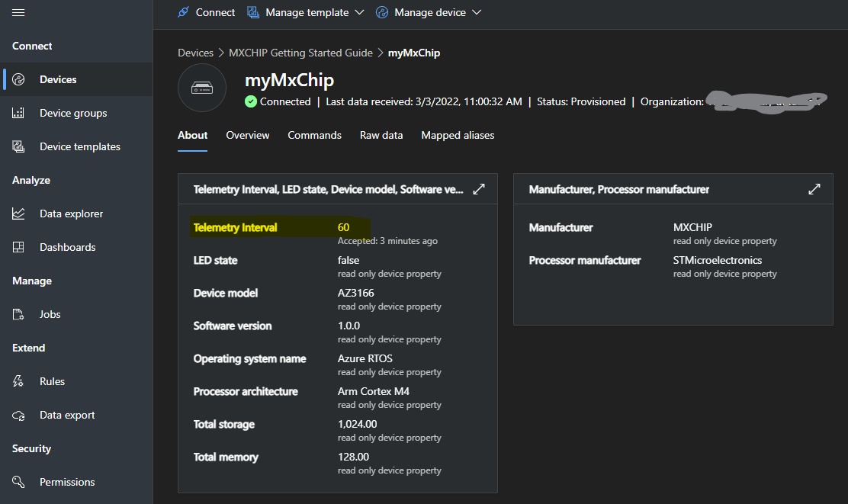
Task: Click the Jobs document icon
Action: click(18, 314)
